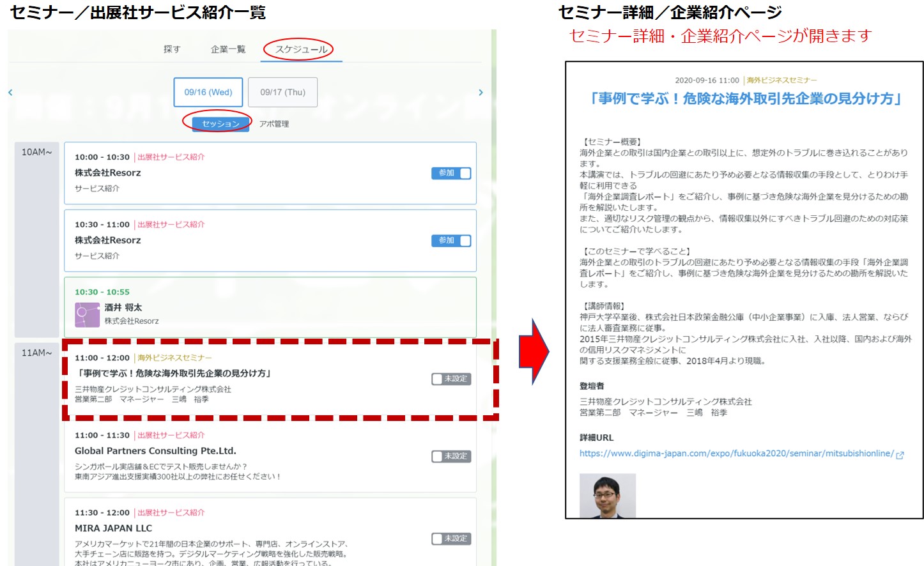The image size is (924, 566).
Task: Open MIRA JAPAN LLC session
Action: point(270,532)
